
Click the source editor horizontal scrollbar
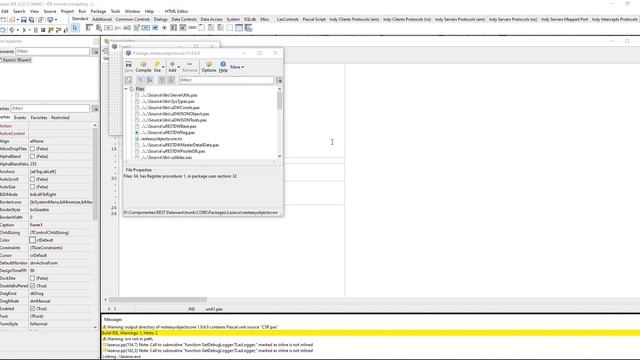[158, 300]
